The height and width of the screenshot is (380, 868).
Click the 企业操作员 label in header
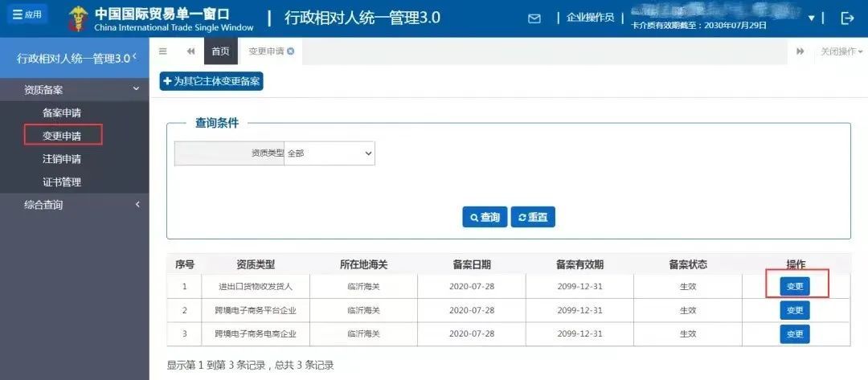(x=590, y=18)
